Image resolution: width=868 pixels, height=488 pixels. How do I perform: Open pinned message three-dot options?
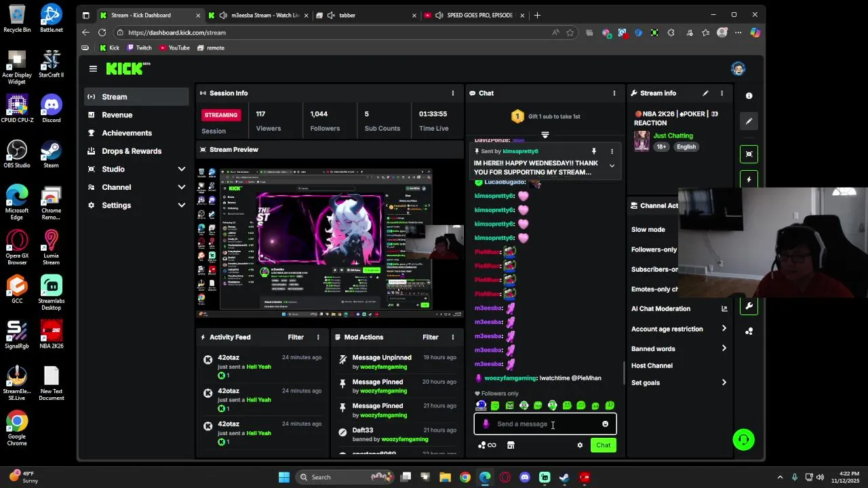tap(612, 151)
